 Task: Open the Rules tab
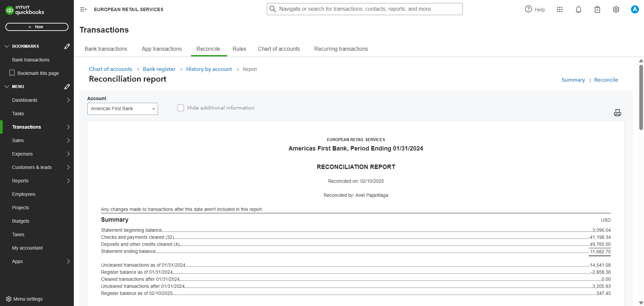point(239,49)
